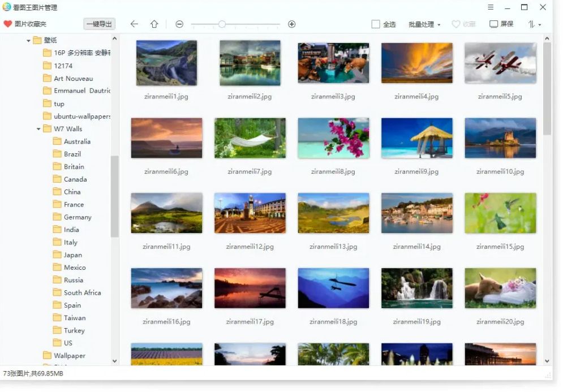
Task: Open the screensaver (屏保) option
Action: coord(501,24)
